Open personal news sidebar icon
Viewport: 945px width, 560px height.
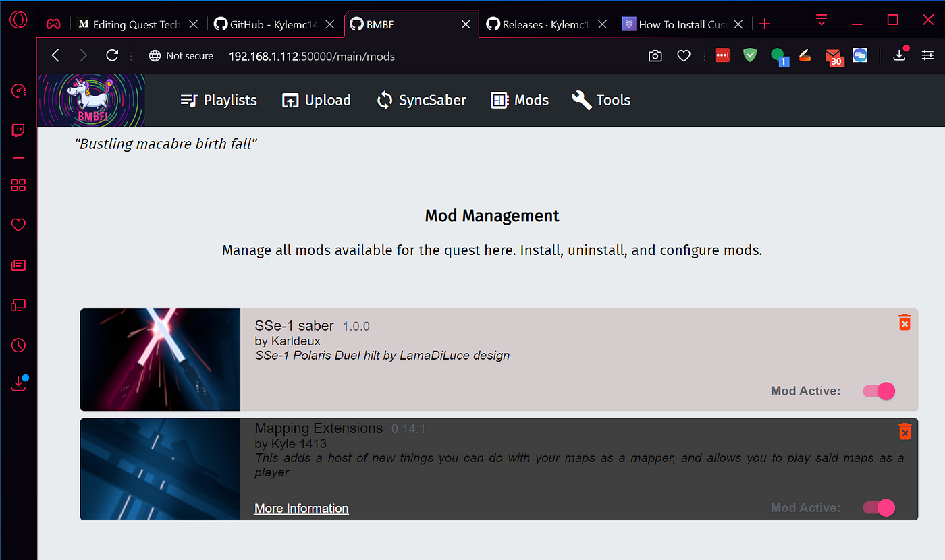pyautogui.click(x=18, y=265)
